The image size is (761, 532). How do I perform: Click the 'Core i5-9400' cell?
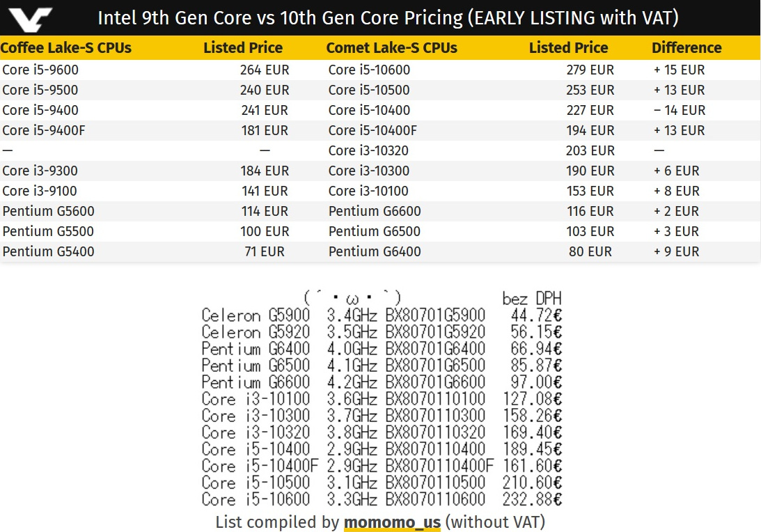pyautogui.click(x=40, y=110)
